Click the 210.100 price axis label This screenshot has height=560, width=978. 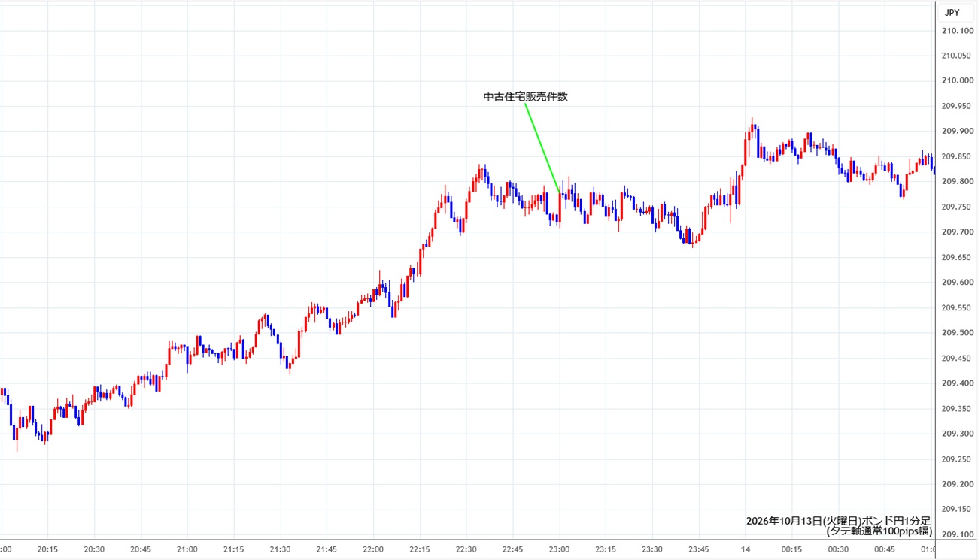coord(957,31)
